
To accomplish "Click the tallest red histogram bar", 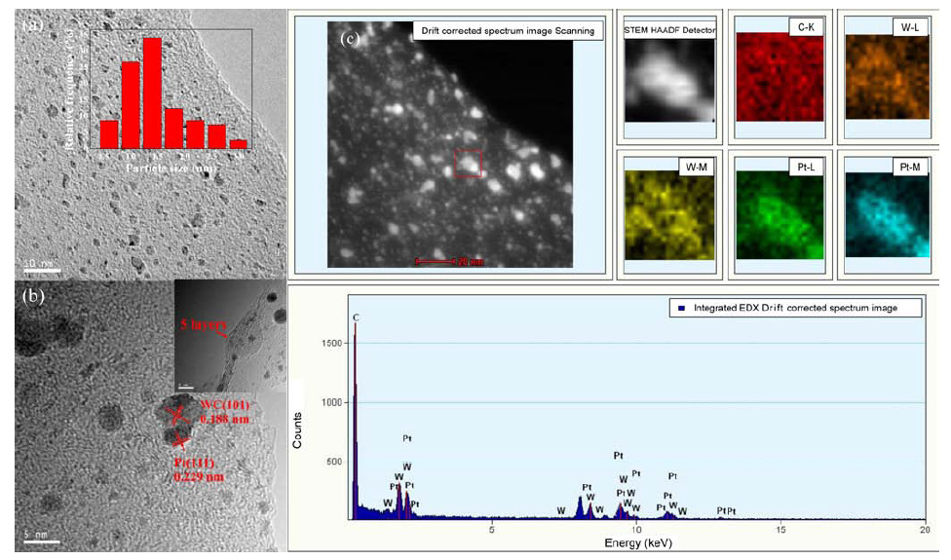I will coord(152,93).
